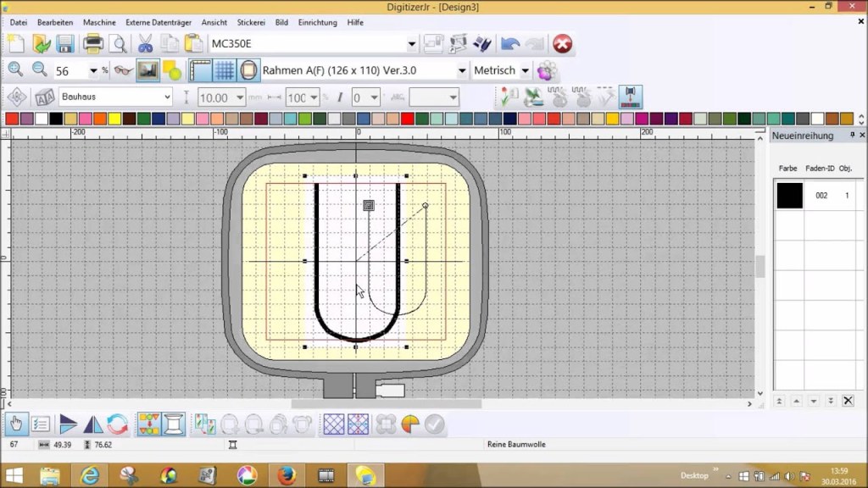The width and height of the screenshot is (868, 488).
Task: Click the X button below the Neueinreihung list
Action: click(848, 401)
